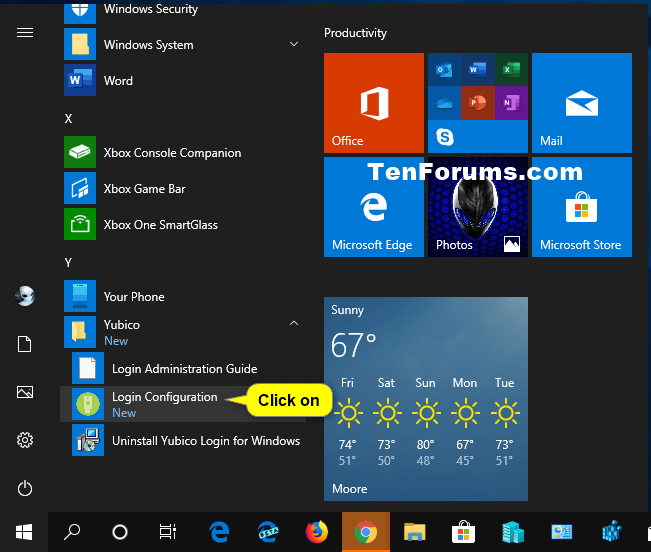Image resolution: width=651 pixels, height=552 pixels.
Task: Open the Weather tile for Moore
Action: 426,399
